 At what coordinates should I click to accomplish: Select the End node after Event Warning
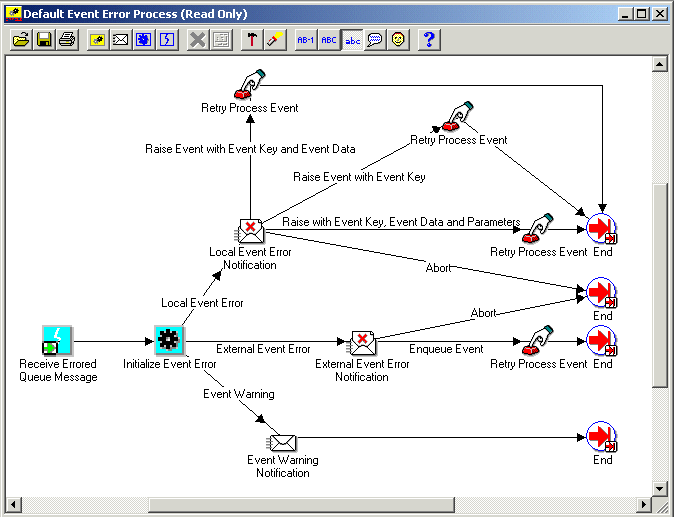click(x=601, y=438)
